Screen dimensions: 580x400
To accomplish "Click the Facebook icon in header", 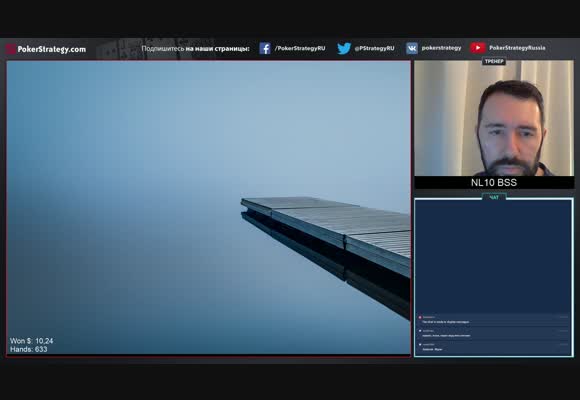I will (264, 48).
